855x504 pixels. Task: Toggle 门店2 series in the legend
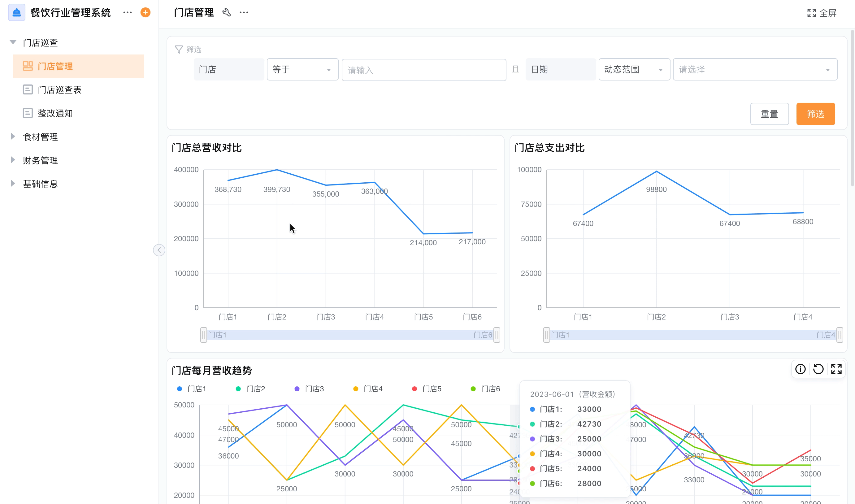pyautogui.click(x=250, y=389)
